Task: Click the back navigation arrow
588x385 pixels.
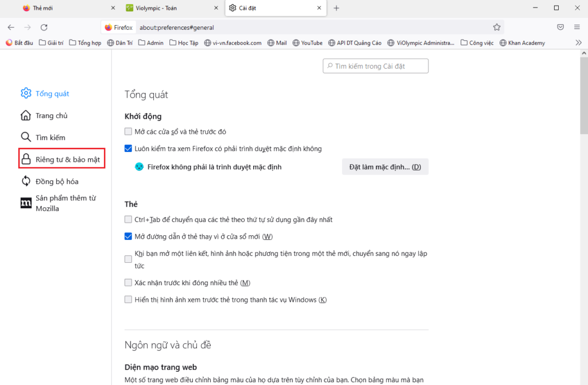Action: click(x=11, y=28)
